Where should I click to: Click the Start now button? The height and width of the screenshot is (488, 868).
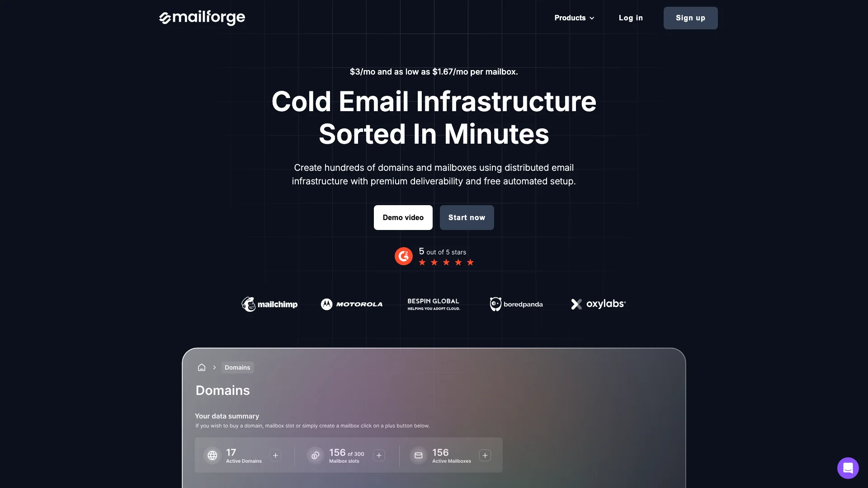pos(467,217)
